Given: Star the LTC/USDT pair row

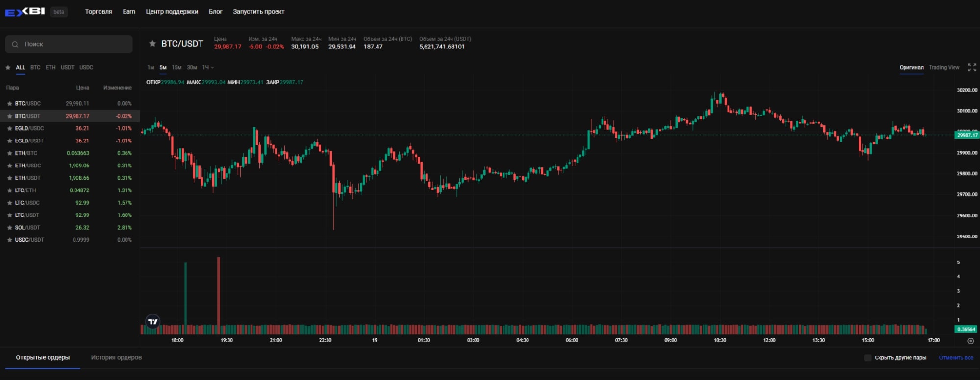Looking at the screenshot, I should pyautogui.click(x=9, y=215).
